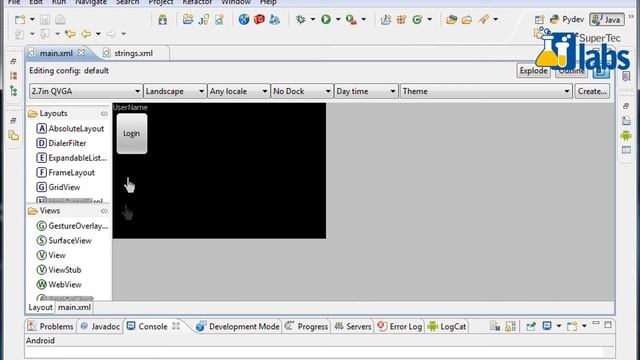Click the green hierarchy icon in left sidebar
The height and width of the screenshot is (360, 640).
pyautogui.click(x=13, y=91)
